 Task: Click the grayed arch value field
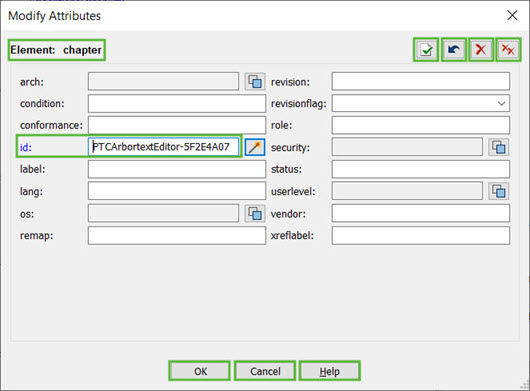click(x=163, y=81)
